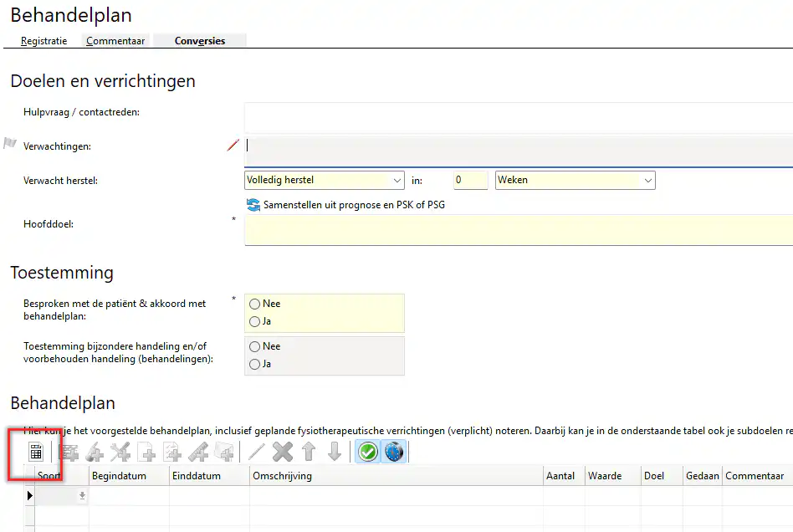
Task: Click the current row indicator arrow
Action: pyautogui.click(x=29, y=495)
